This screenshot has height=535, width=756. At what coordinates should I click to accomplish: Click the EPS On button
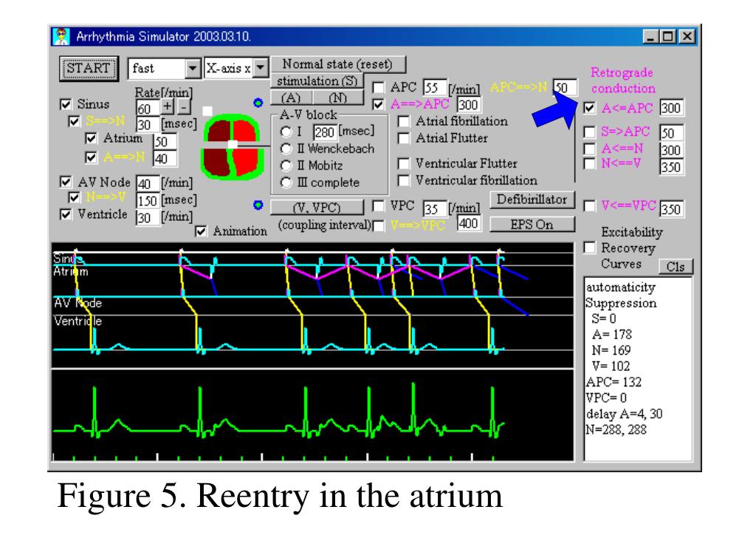[x=532, y=225]
